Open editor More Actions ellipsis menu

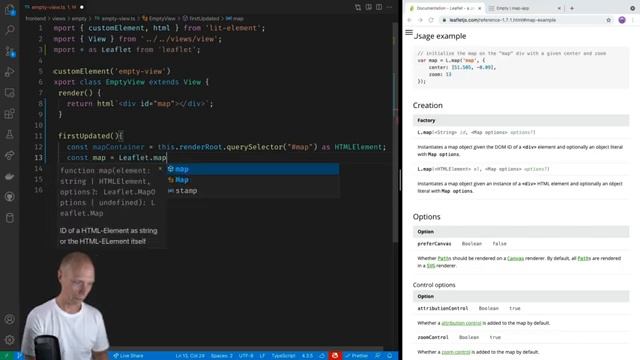coord(389,7)
